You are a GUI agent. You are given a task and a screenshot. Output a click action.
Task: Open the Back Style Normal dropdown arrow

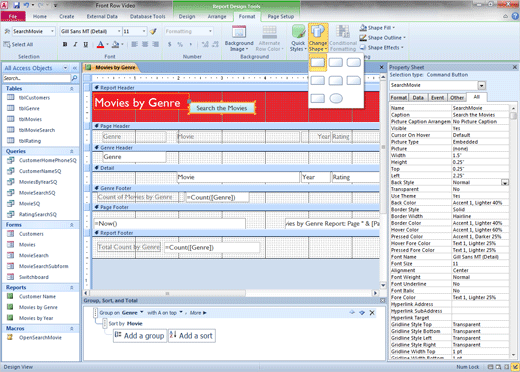point(505,183)
